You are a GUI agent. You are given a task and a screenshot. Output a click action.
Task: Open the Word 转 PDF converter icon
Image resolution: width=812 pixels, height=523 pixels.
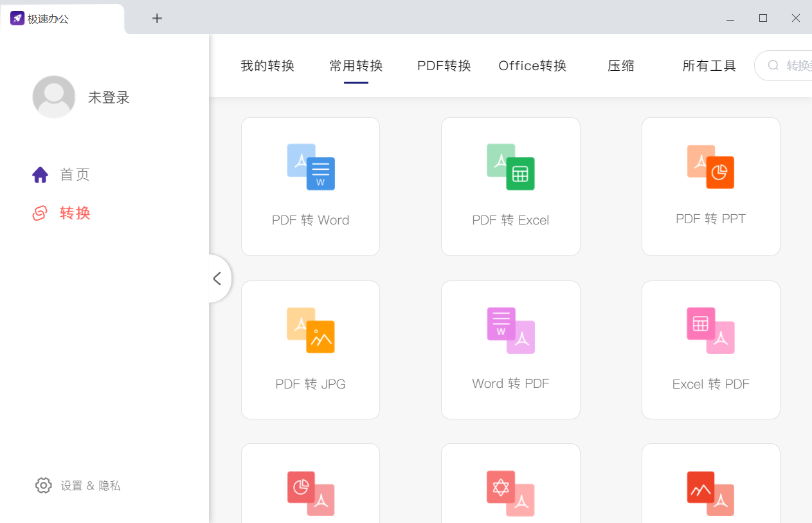[x=510, y=330]
